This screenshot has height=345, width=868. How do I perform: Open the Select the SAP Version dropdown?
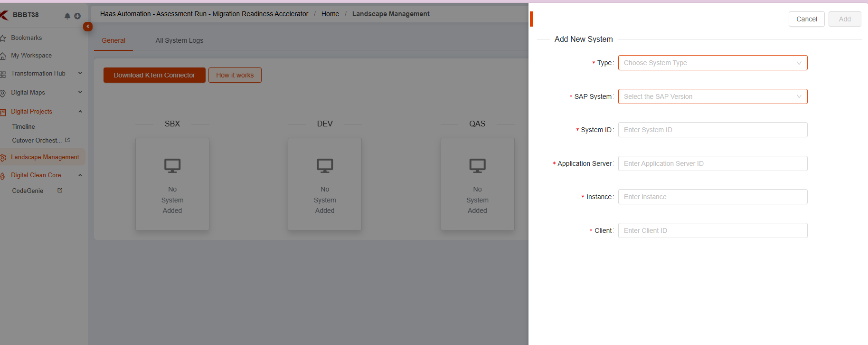click(712, 96)
